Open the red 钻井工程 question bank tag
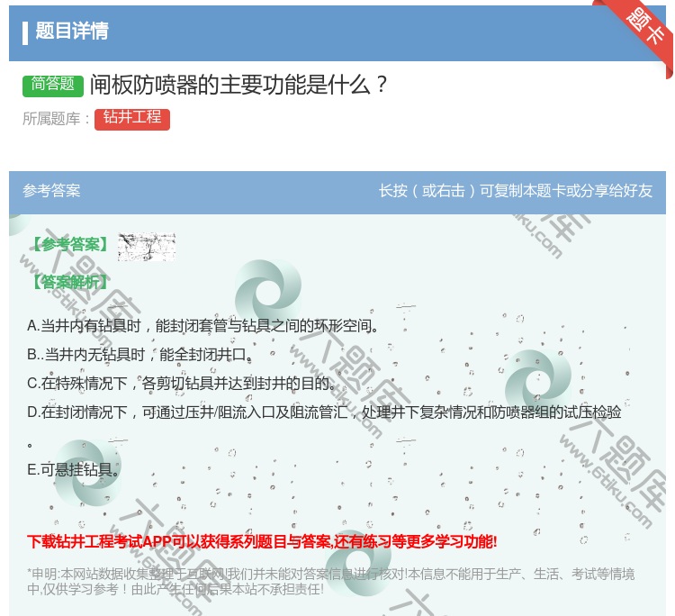Viewport: 675px width, 616px height. click(132, 119)
